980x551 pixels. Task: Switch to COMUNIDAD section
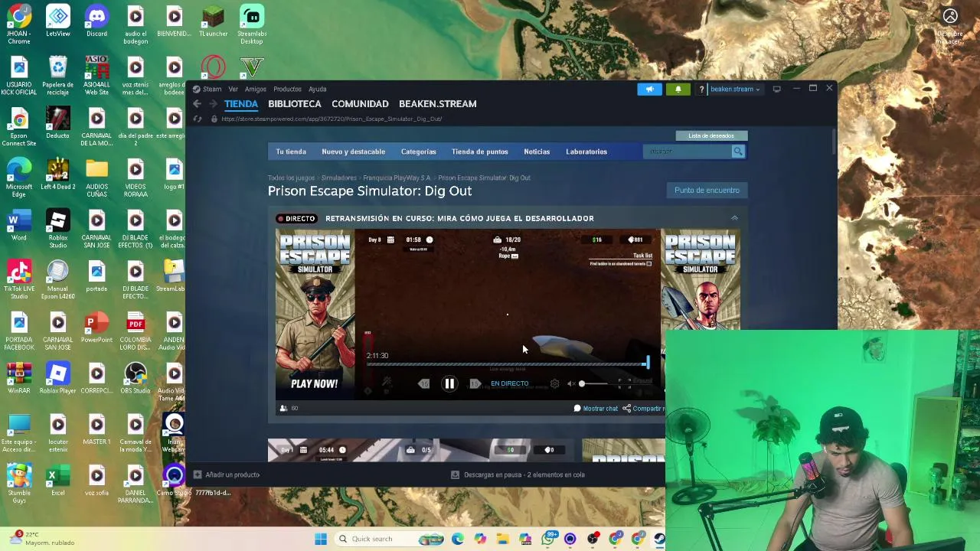coord(360,104)
